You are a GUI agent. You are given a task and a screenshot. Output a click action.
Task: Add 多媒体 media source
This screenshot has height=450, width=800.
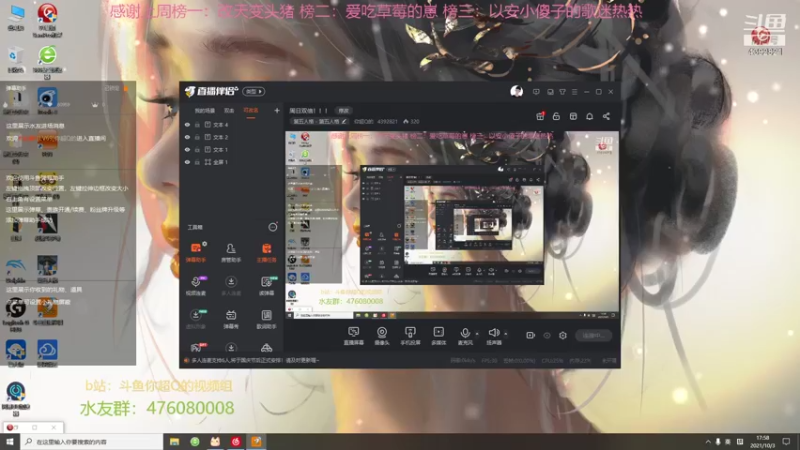click(438, 336)
